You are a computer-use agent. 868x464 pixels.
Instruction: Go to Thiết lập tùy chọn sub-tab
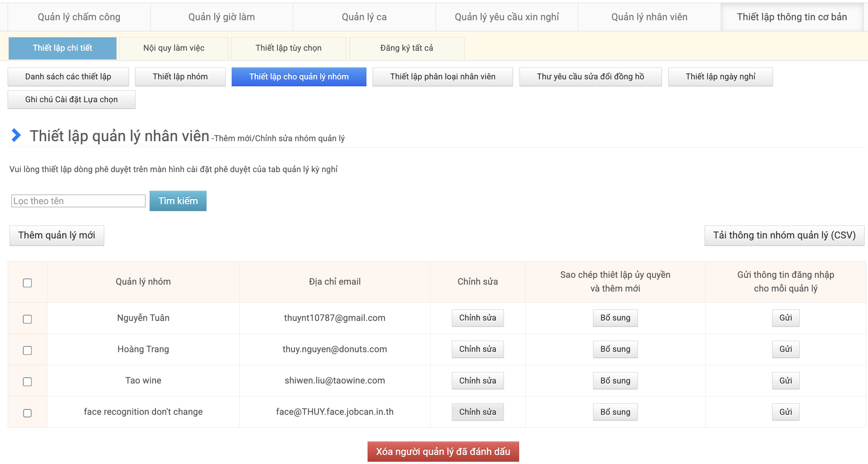tap(289, 48)
